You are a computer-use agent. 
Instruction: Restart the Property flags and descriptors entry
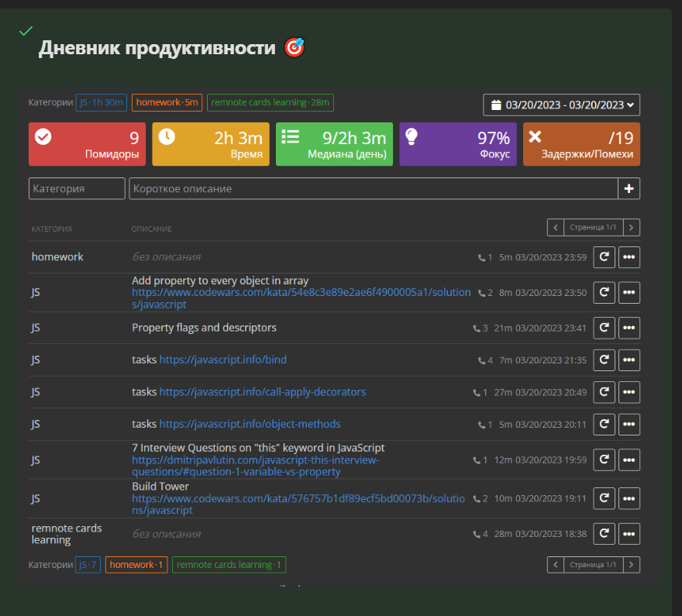[604, 328]
